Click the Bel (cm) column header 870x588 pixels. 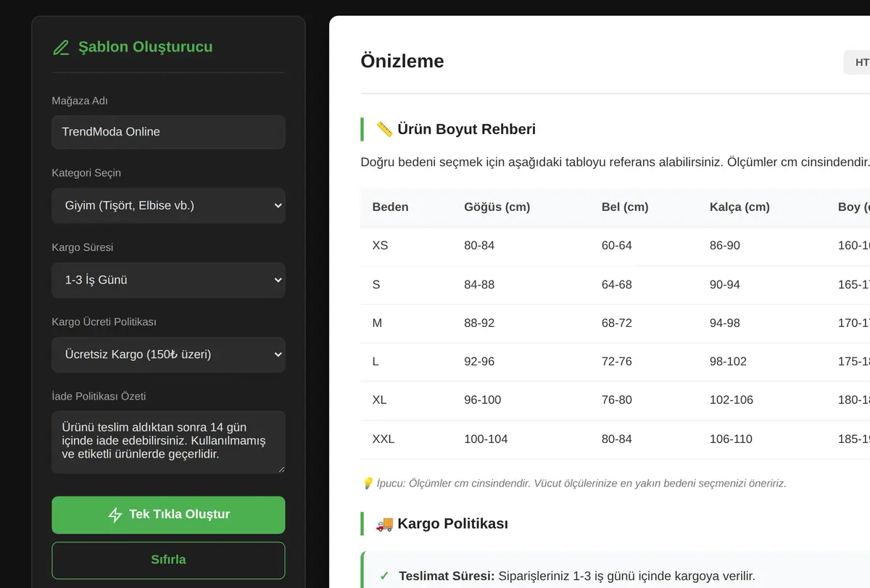pos(625,207)
